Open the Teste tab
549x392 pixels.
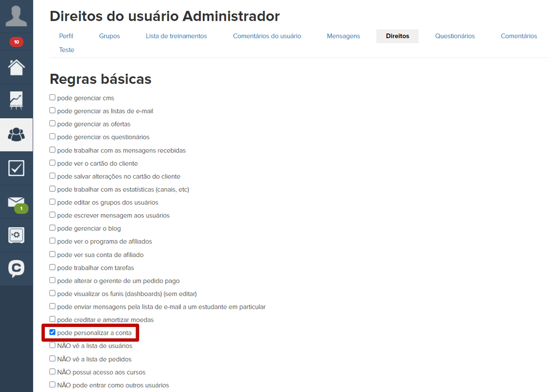pos(66,50)
